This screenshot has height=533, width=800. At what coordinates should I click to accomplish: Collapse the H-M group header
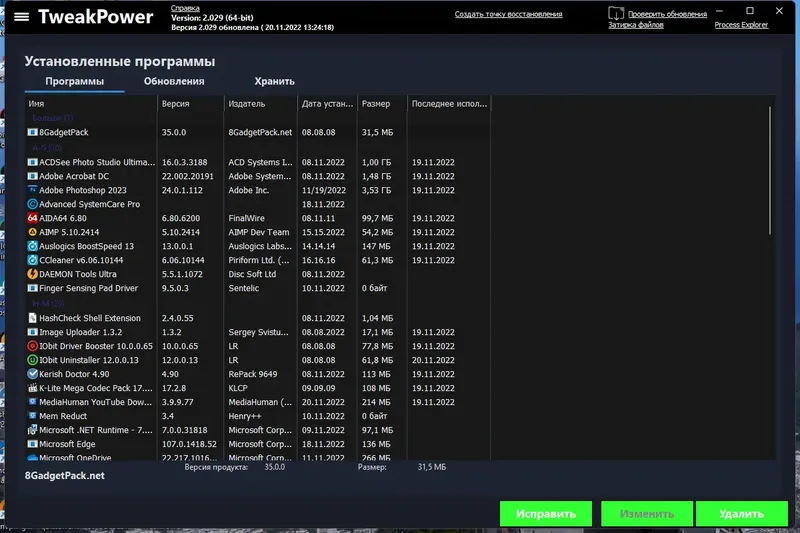coord(48,303)
